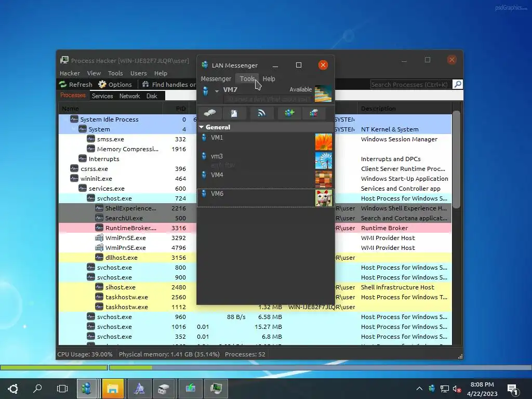Image resolution: width=532 pixels, height=399 pixels.
Task: Open File Explorer from the taskbar
Action: [x=113, y=389]
